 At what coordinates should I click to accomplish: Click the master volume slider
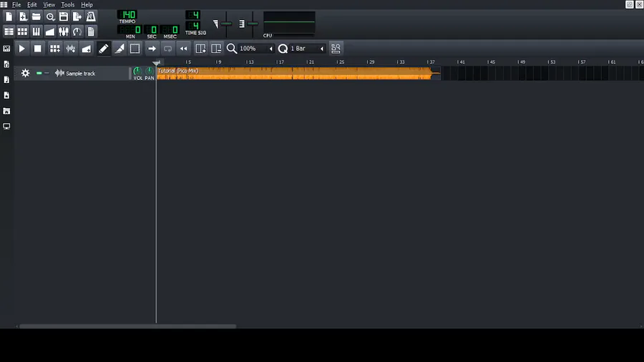(226, 24)
